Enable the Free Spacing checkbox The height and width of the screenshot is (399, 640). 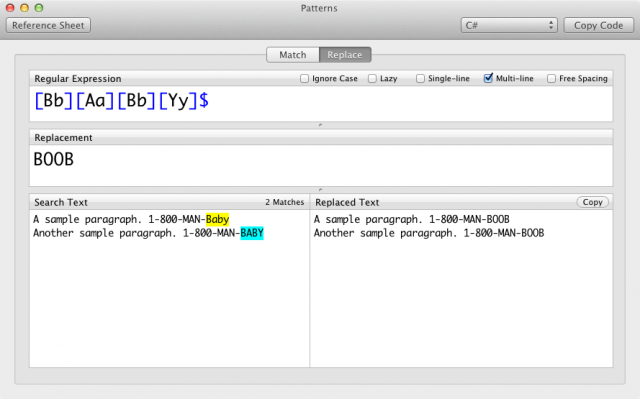(551, 78)
